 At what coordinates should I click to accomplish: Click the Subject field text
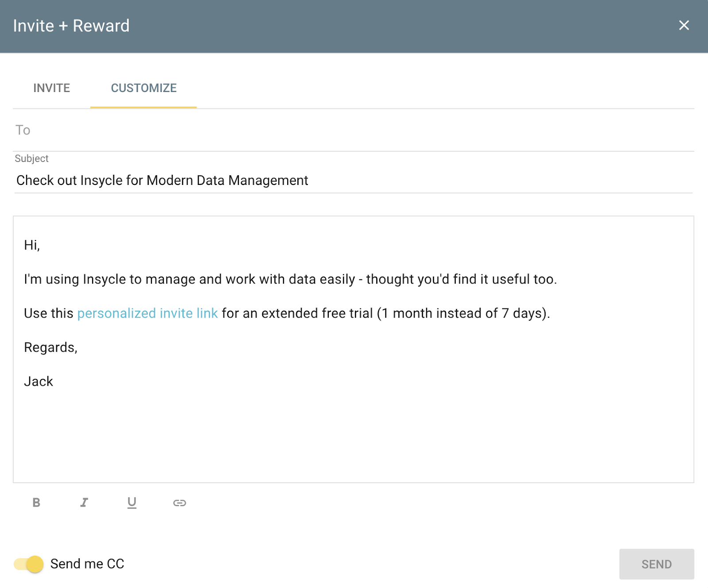tap(162, 181)
